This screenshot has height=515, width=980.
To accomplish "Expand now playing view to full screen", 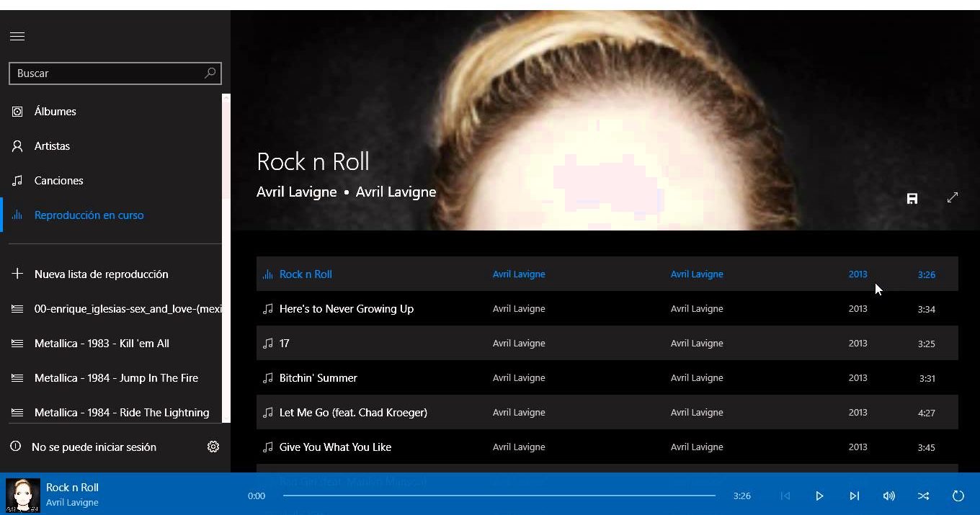I will [x=952, y=197].
